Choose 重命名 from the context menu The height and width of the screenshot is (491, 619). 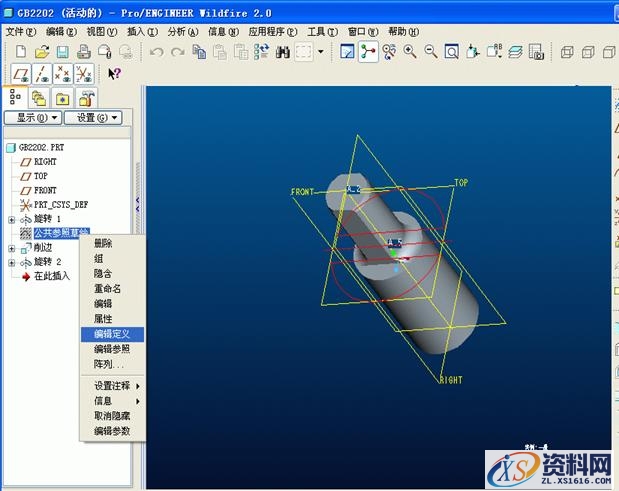pyautogui.click(x=113, y=289)
